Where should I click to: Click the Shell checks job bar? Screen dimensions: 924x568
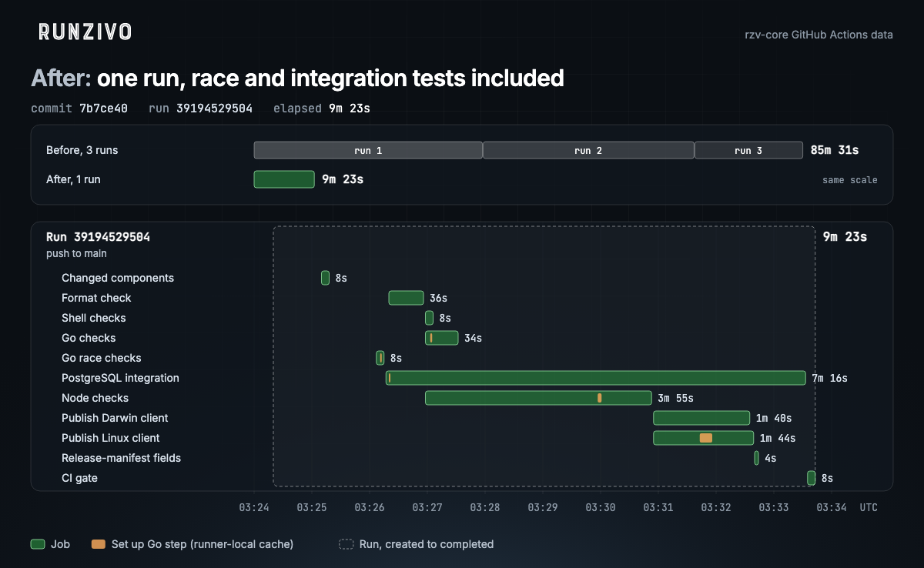click(x=429, y=318)
